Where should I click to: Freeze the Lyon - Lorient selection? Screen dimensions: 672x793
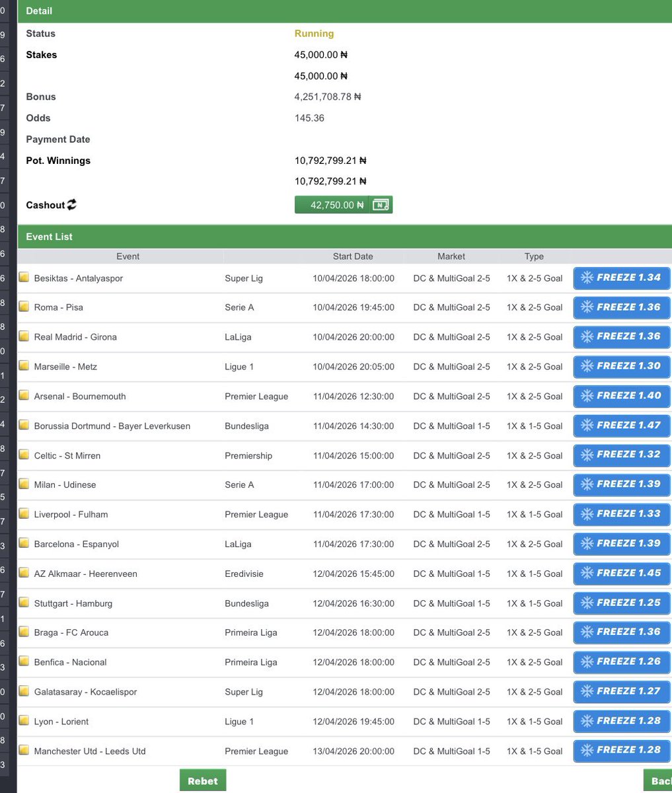point(621,721)
